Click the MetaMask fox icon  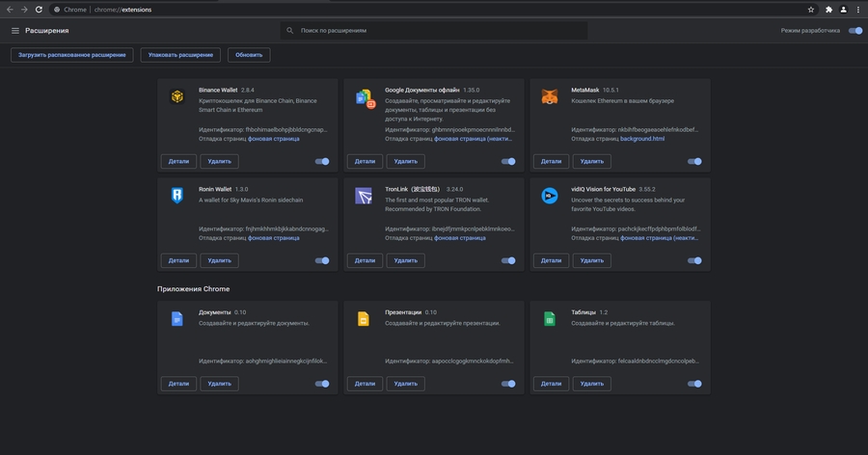[x=550, y=96]
